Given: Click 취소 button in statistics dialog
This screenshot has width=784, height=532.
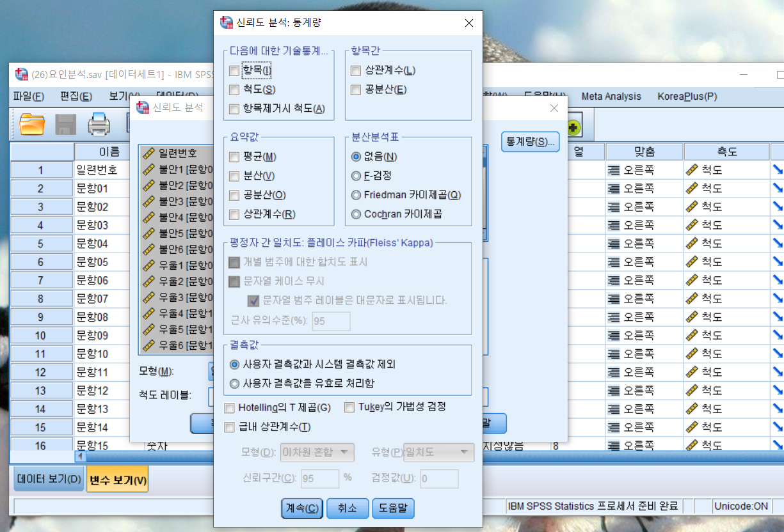Looking at the screenshot, I should 347,508.
